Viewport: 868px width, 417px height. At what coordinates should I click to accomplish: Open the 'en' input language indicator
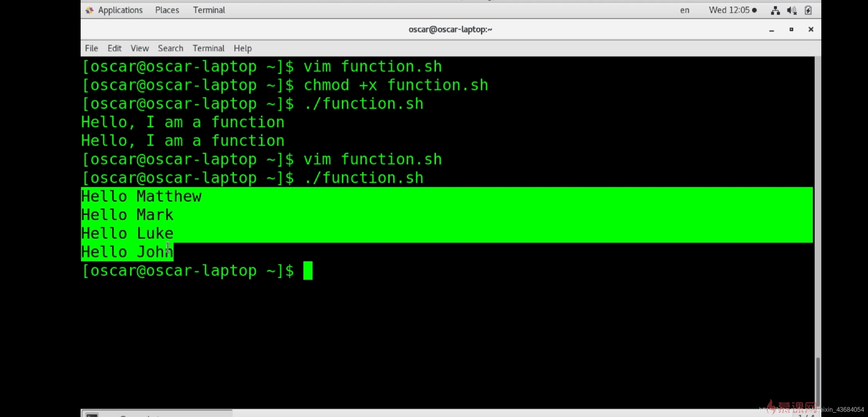pyautogui.click(x=685, y=10)
